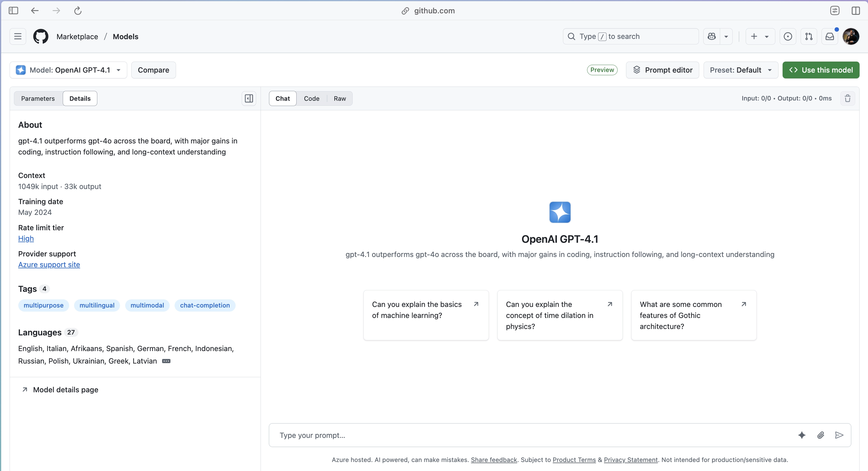Image resolution: width=868 pixels, height=471 pixels.
Task: Toggle the browser sidebar icon
Action: [x=13, y=11]
